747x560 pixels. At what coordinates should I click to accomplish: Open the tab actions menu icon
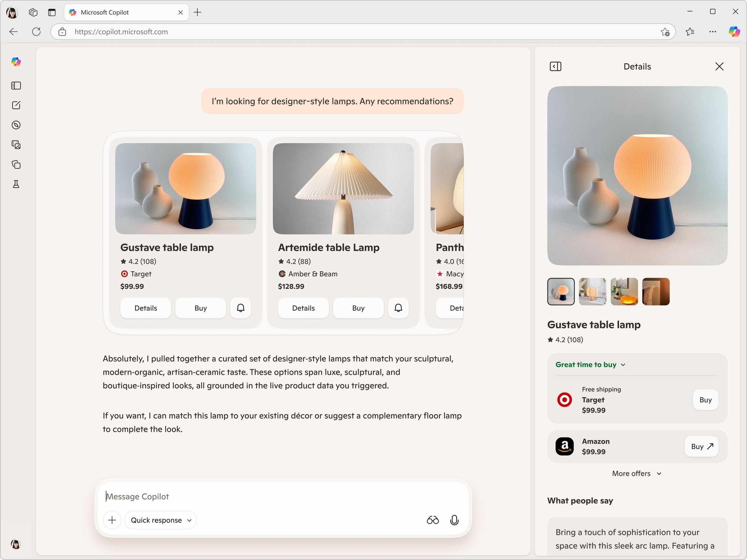(x=52, y=12)
